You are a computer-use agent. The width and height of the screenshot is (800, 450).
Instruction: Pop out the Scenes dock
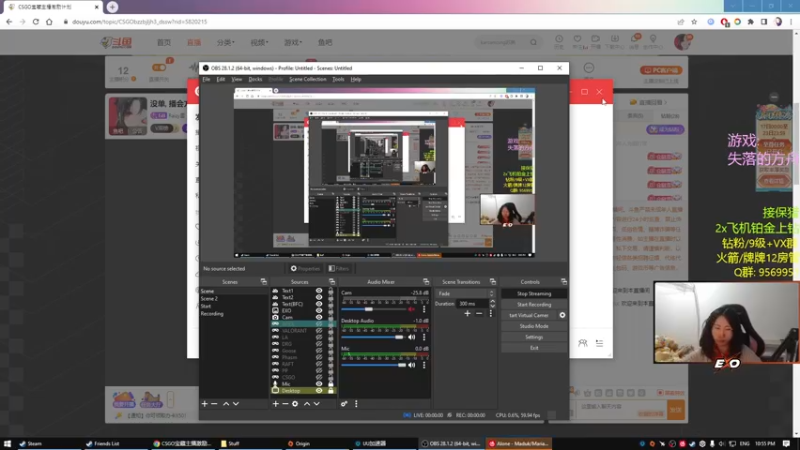264,282
